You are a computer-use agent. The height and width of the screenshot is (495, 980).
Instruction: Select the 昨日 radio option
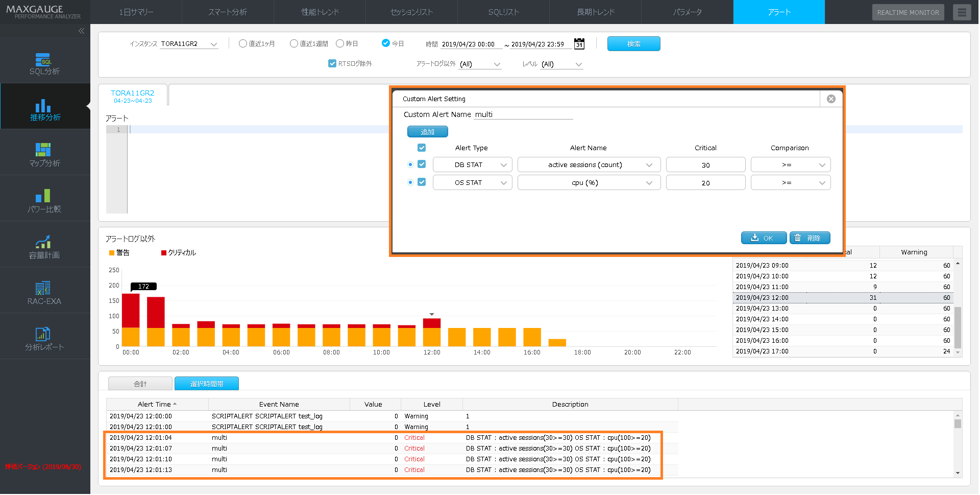click(x=340, y=44)
